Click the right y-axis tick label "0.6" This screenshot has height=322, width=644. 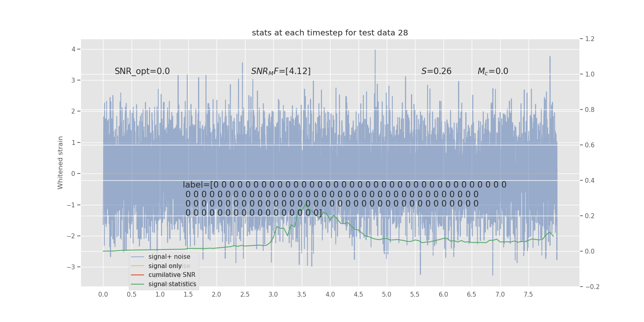(590, 145)
